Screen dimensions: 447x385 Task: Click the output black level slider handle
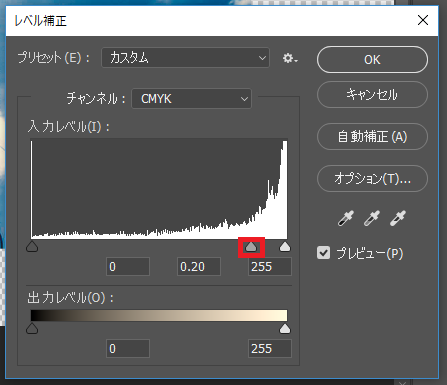click(32, 329)
